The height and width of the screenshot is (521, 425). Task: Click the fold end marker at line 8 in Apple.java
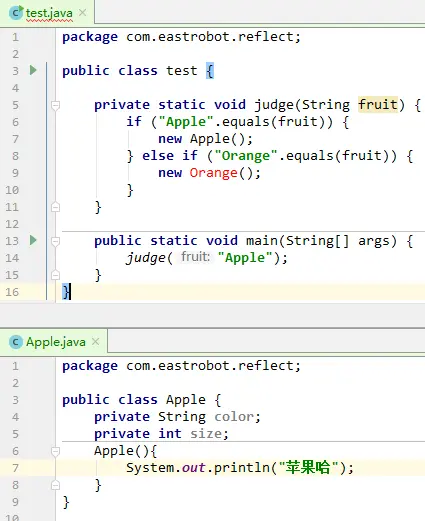click(x=56, y=485)
